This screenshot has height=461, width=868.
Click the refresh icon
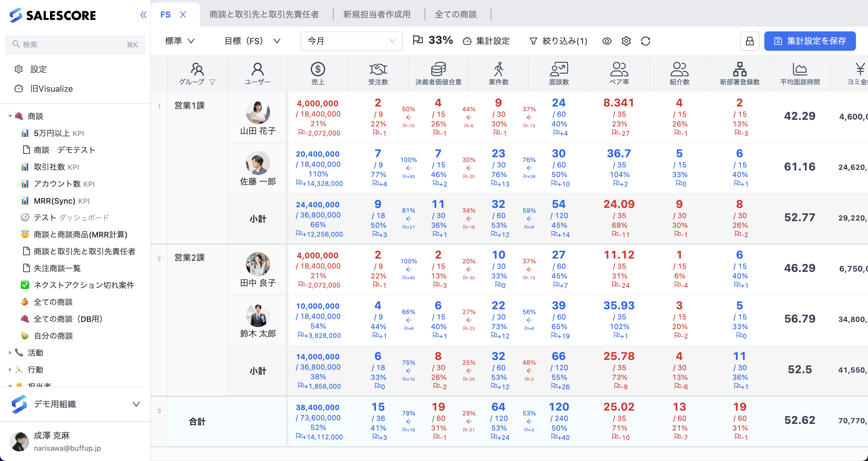[x=645, y=41]
